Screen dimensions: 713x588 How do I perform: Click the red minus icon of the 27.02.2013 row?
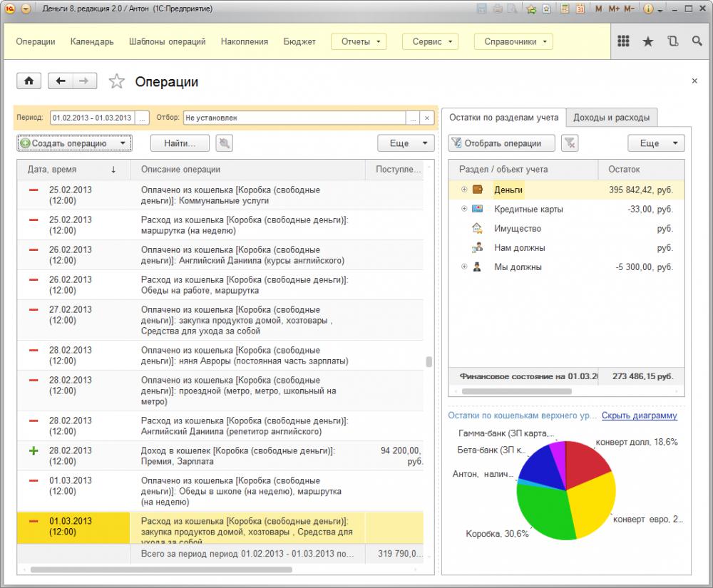[x=34, y=310]
